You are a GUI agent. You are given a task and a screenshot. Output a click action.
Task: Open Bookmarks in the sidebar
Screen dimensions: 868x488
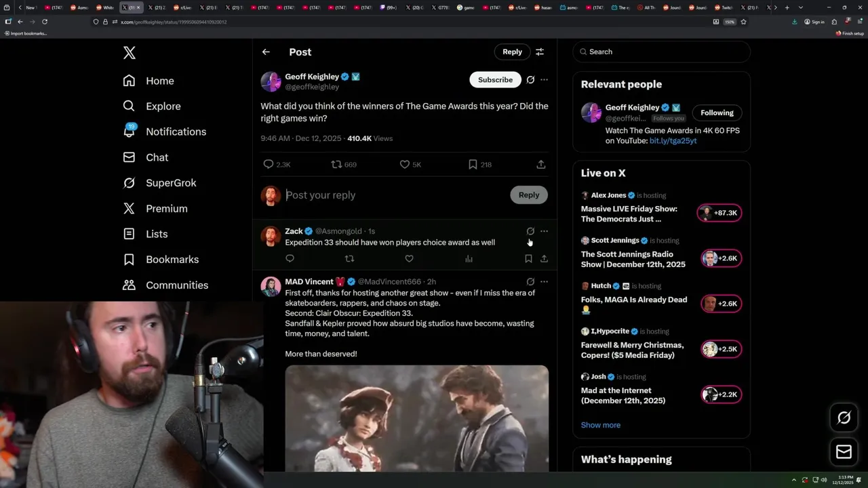161,260
